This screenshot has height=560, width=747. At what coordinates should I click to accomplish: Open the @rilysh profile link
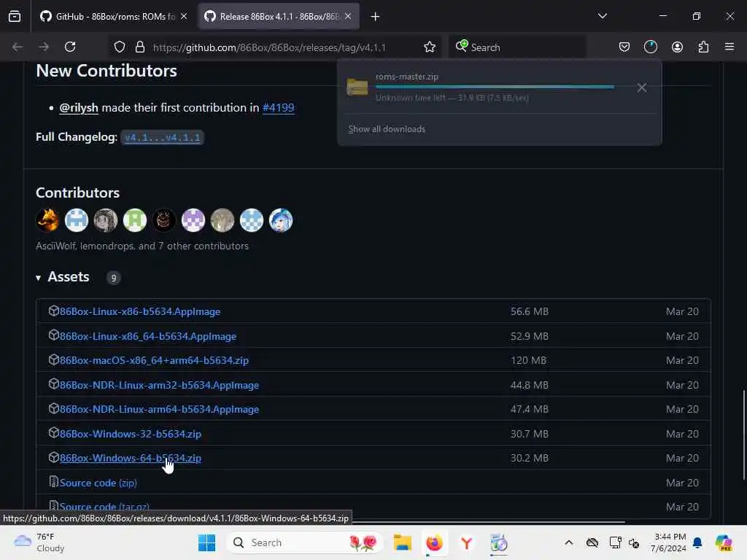click(79, 108)
